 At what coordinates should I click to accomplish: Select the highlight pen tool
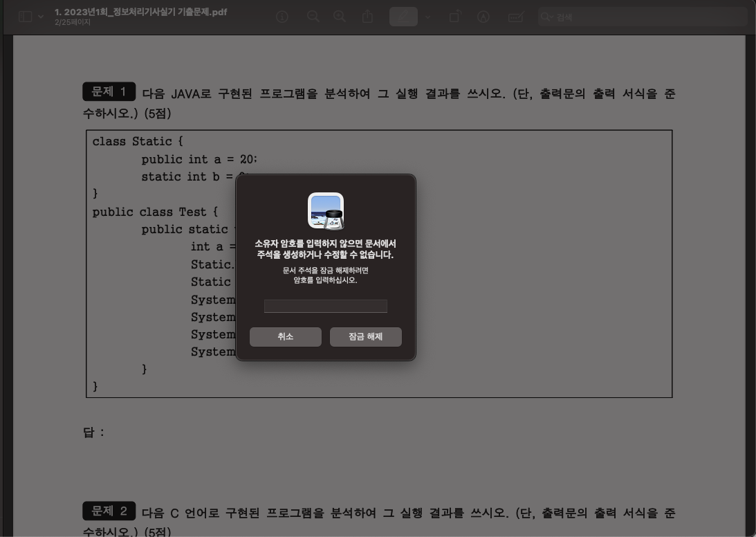tap(403, 17)
